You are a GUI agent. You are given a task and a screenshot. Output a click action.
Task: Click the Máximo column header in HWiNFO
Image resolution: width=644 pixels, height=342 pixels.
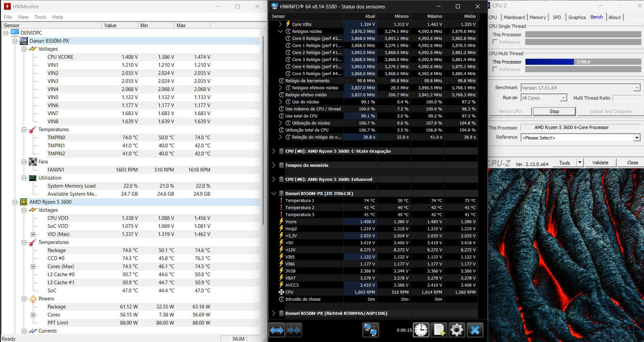click(x=428, y=16)
